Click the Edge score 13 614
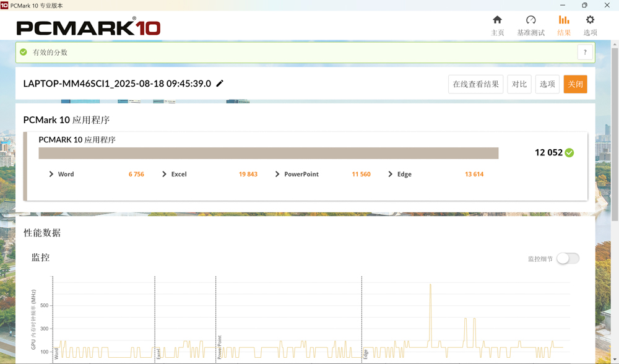The image size is (619, 364). click(x=474, y=174)
